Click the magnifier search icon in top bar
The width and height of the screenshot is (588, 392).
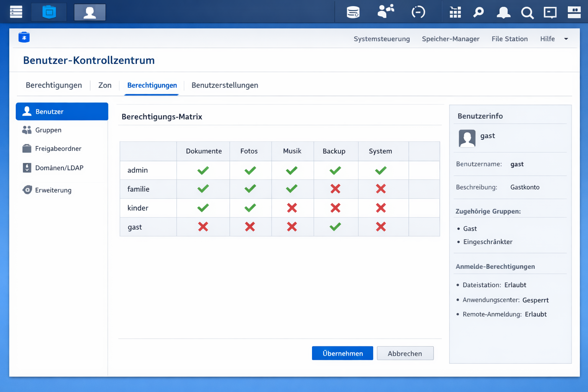coord(528,13)
